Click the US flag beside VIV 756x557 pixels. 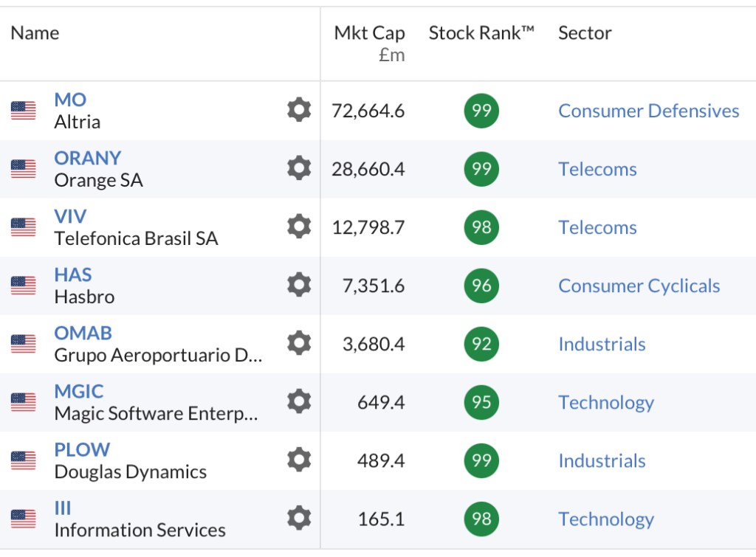tap(24, 227)
